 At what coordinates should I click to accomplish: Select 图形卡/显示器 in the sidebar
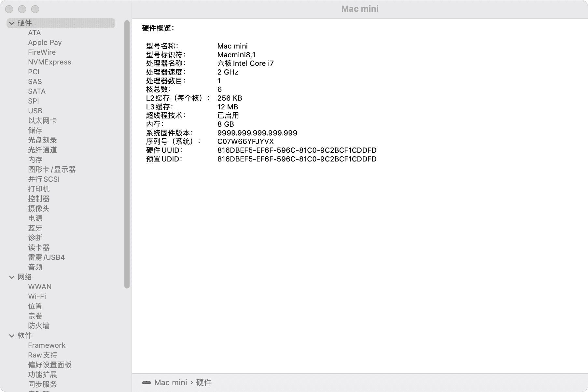click(x=52, y=170)
